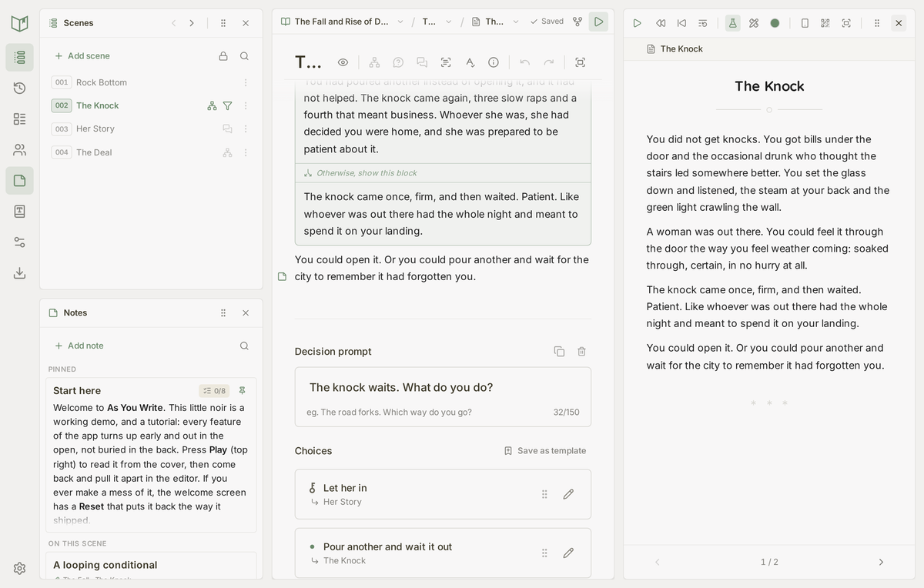Viewport: 924px width, 588px height.
Task: Open options menu for The Knock scene
Action: click(x=246, y=105)
